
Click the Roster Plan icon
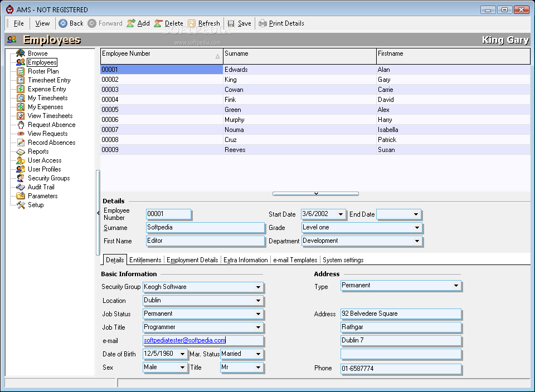[21, 71]
